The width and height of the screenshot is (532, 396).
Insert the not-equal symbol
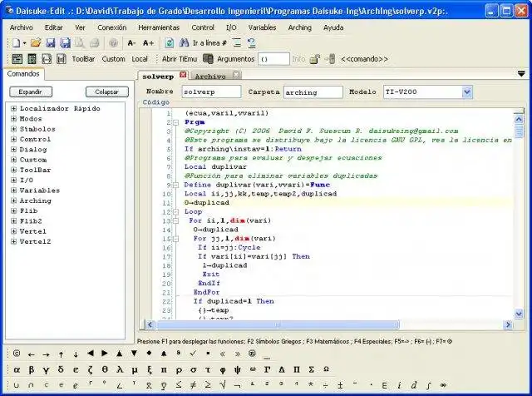(193, 385)
